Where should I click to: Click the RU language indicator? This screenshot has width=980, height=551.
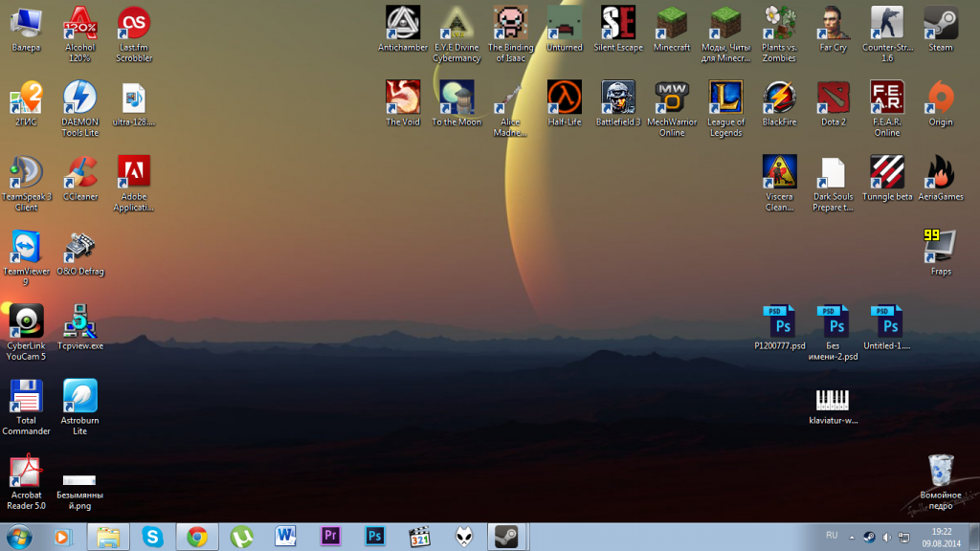coord(832,537)
